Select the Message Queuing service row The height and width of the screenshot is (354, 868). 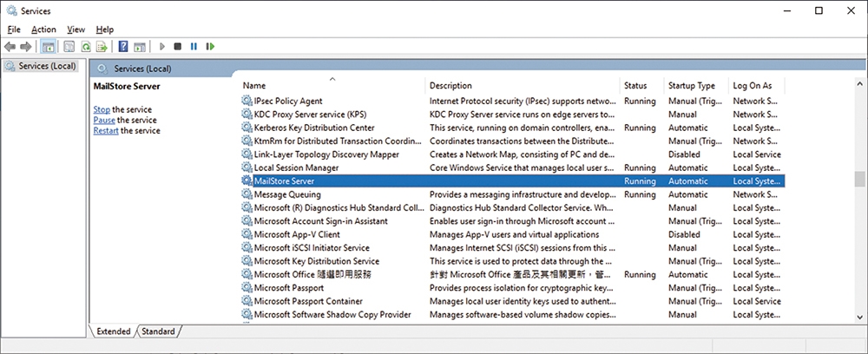point(513,194)
